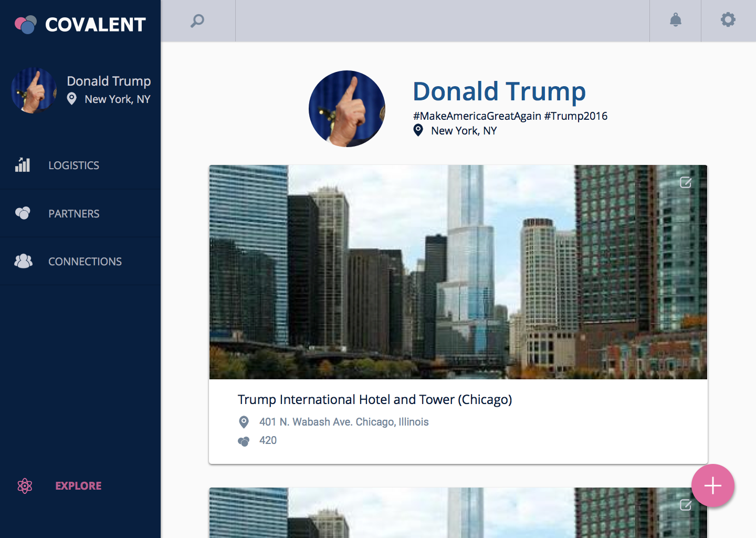Add new item with pink plus button
Viewport: 756px width, 538px height.
click(712, 485)
